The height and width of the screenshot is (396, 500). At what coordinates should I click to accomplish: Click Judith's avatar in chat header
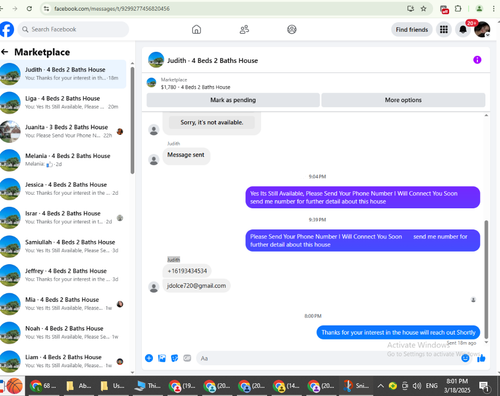156,60
